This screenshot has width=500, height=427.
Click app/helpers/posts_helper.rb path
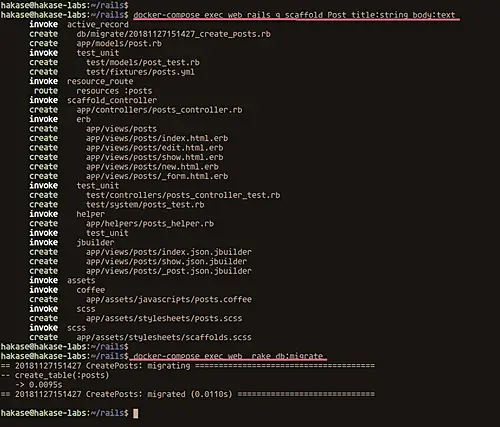150,224
